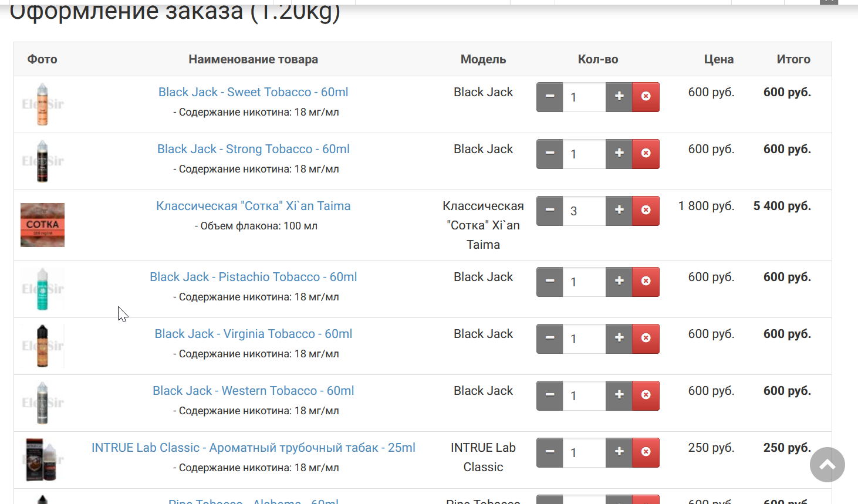Increase quantity for Black Jack Western Tobacco

click(619, 395)
